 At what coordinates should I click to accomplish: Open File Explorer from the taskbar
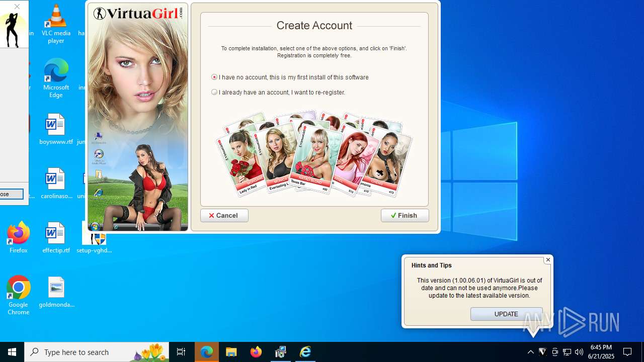[231, 352]
